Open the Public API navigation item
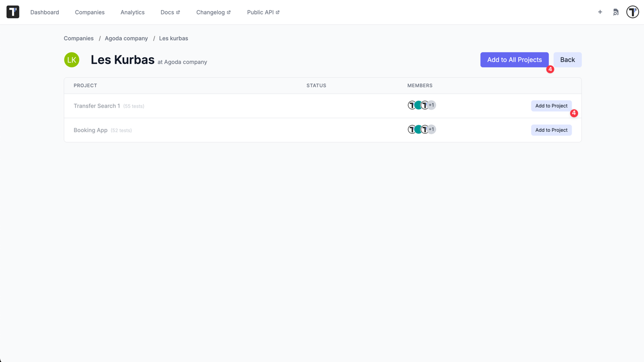 (260, 12)
